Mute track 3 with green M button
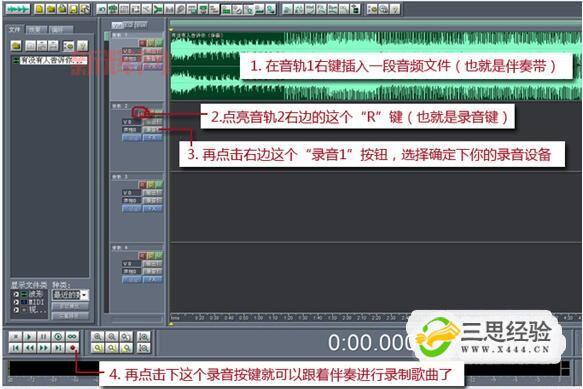Image resolution: width=583 pixels, height=389 pixels. click(x=159, y=185)
